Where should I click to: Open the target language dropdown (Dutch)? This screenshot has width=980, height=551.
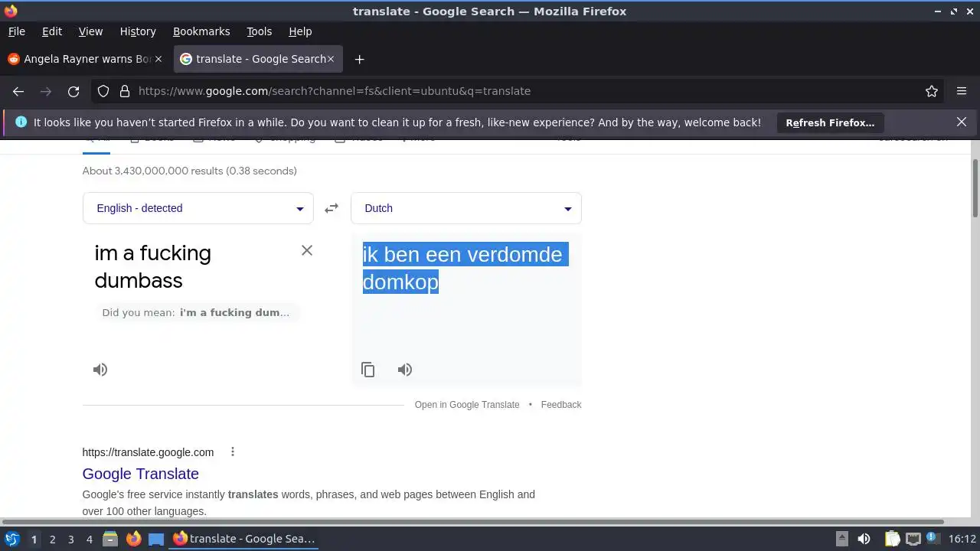[466, 208]
